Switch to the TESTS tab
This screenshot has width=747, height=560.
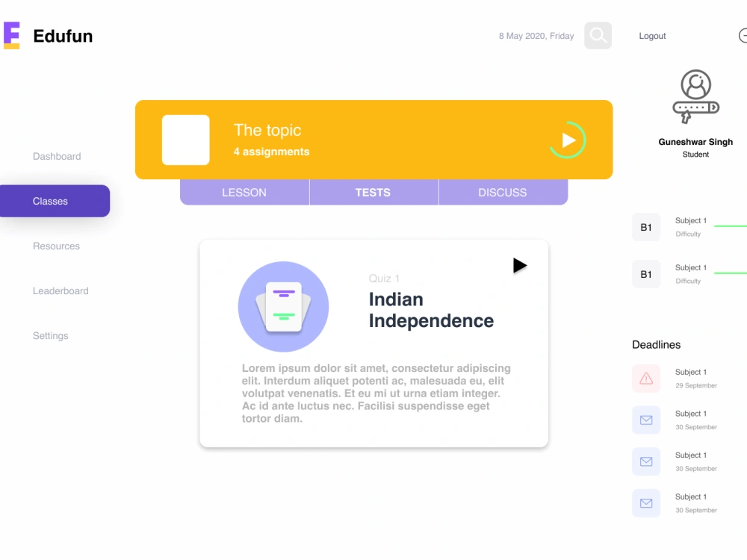point(373,193)
